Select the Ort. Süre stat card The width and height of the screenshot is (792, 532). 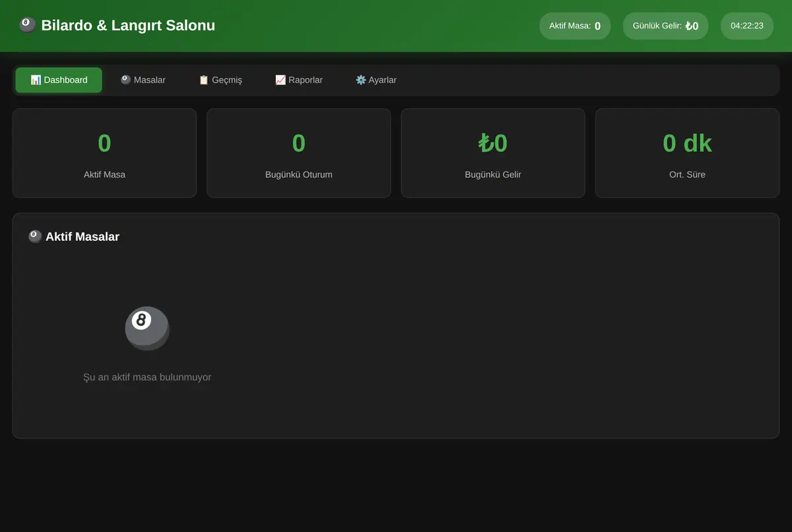[687, 153]
